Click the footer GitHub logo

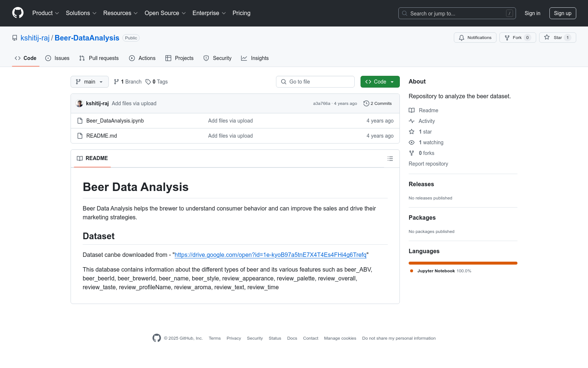tap(157, 338)
